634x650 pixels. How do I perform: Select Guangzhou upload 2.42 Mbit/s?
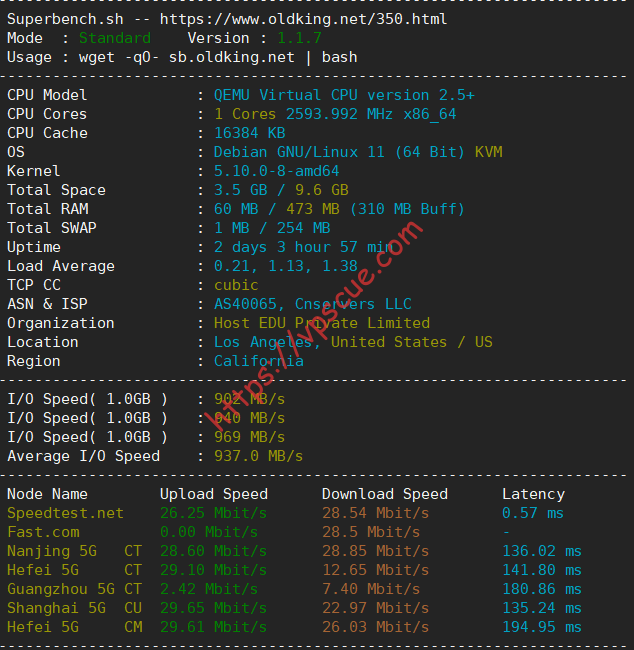[209, 589]
